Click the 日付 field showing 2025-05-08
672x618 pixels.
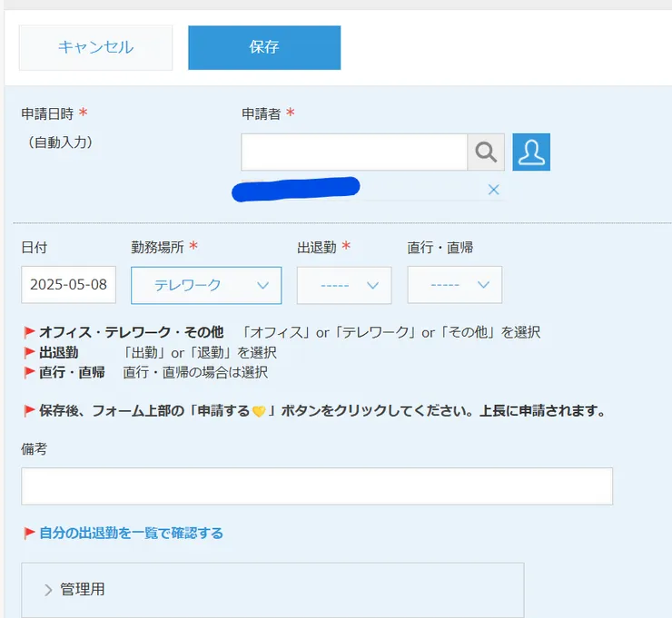click(68, 285)
